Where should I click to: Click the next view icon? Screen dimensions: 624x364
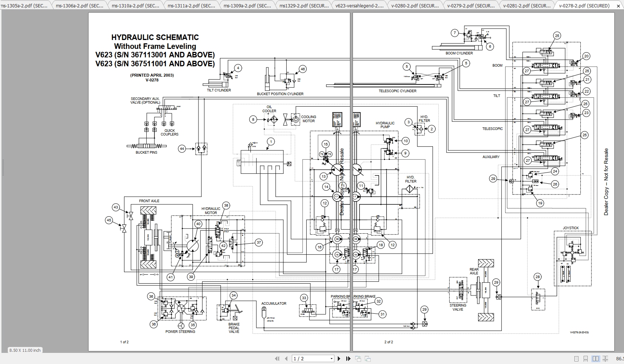(x=367, y=358)
